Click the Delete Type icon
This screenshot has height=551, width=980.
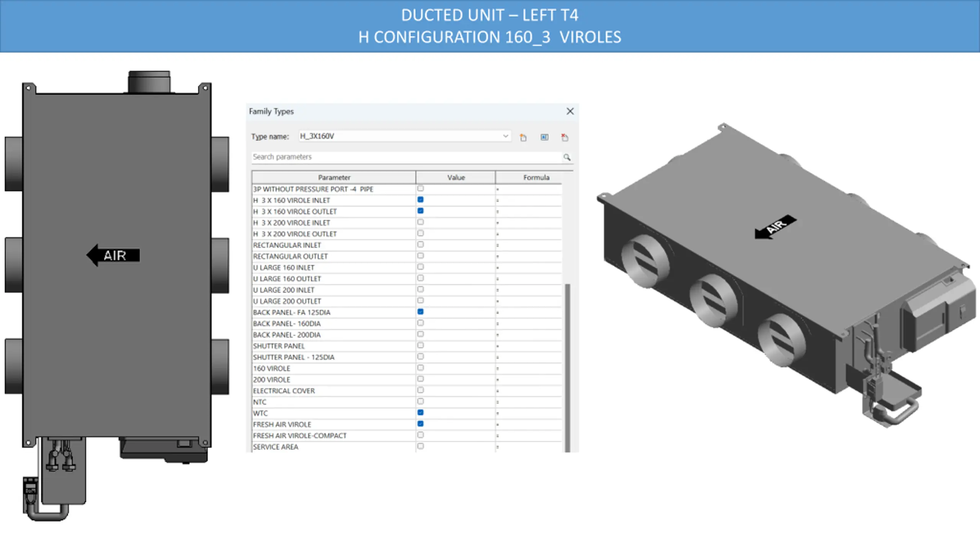coord(565,137)
